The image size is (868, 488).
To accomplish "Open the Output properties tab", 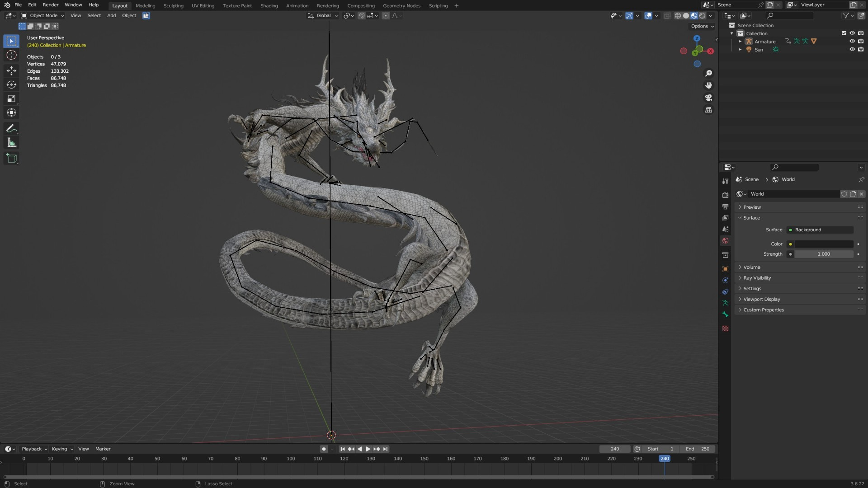I will point(725,206).
